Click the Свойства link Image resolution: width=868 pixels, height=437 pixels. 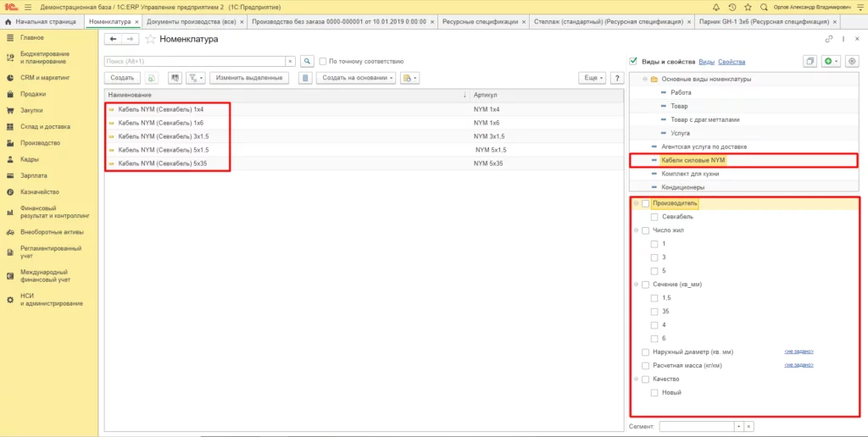click(x=732, y=62)
